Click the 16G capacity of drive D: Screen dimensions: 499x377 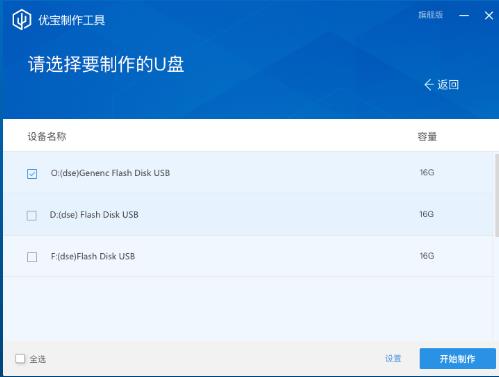[x=427, y=214]
